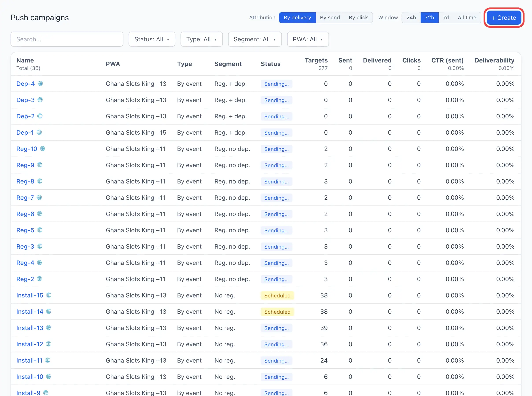This screenshot has width=532, height=396.
Task: Choose the 7d window option
Action: pyautogui.click(x=446, y=18)
